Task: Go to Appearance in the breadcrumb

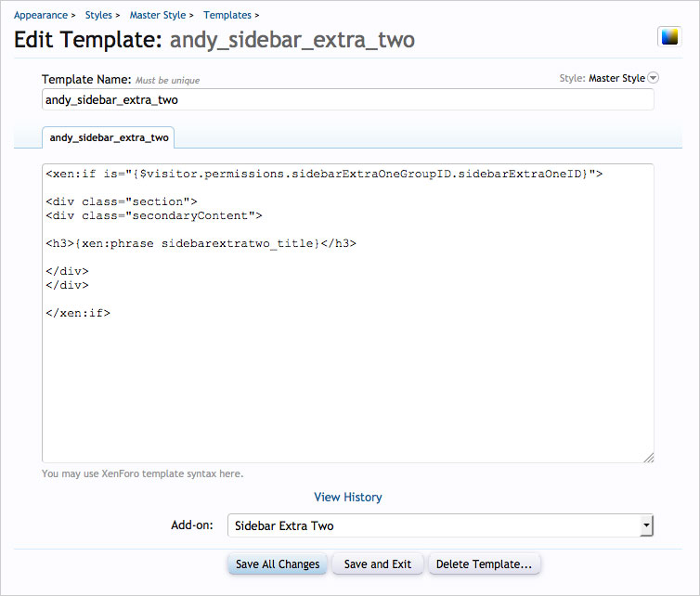Action: (x=41, y=15)
